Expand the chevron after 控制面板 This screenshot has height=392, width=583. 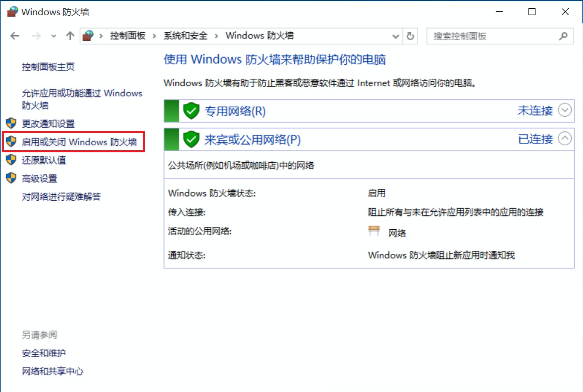[x=154, y=36]
